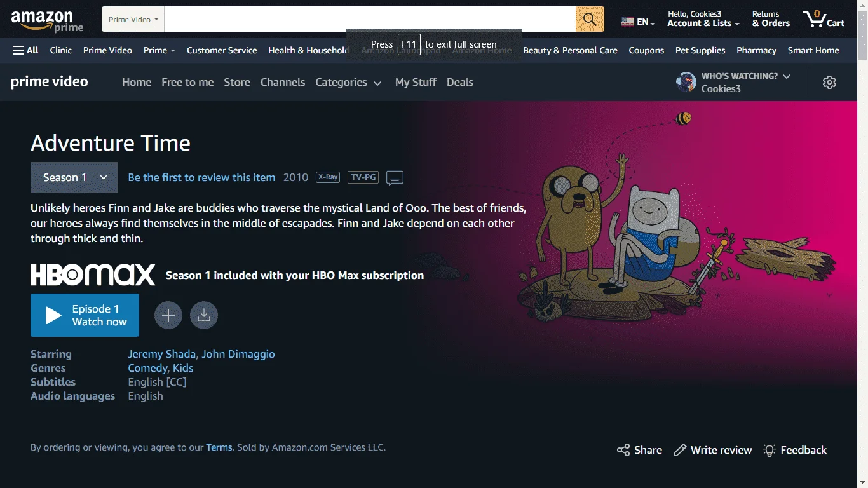Click the HBO Max logo
Viewport: 868px width, 488px height.
pyautogui.click(x=93, y=275)
